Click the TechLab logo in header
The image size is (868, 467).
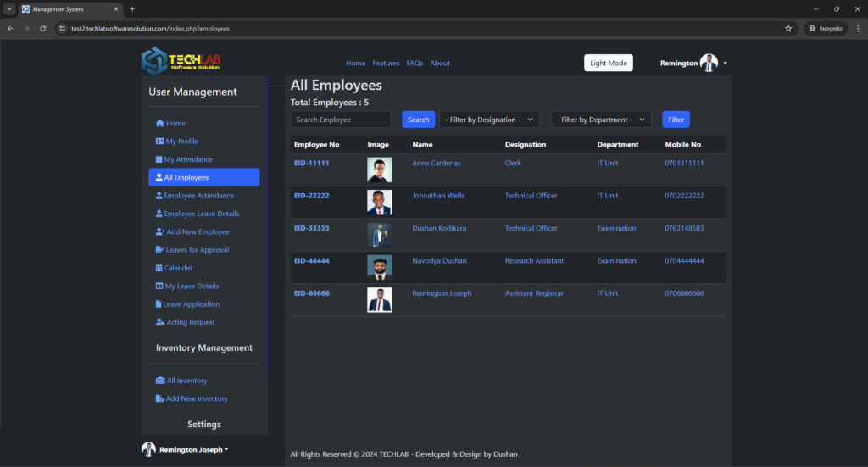coord(181,62)
